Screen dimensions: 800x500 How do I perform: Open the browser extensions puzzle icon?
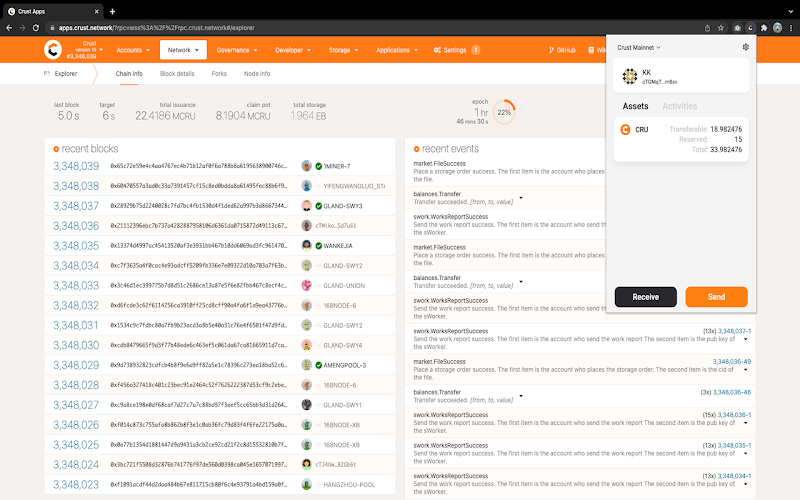[x=764, y=28]
